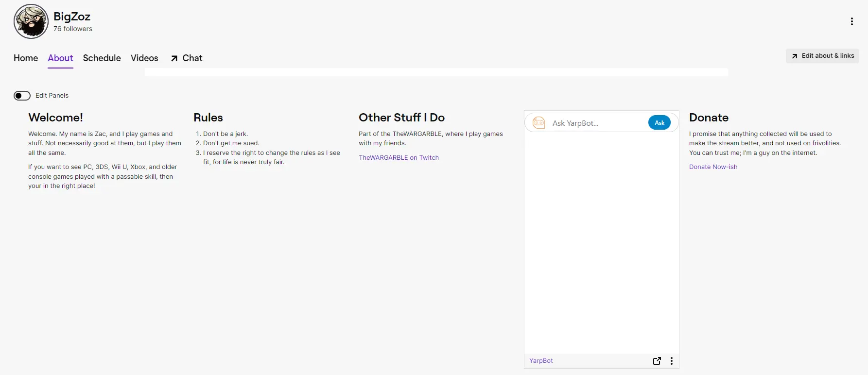Screen dimensions: 868x375
Task: Select the About tab
Action: tap(60, 58)
